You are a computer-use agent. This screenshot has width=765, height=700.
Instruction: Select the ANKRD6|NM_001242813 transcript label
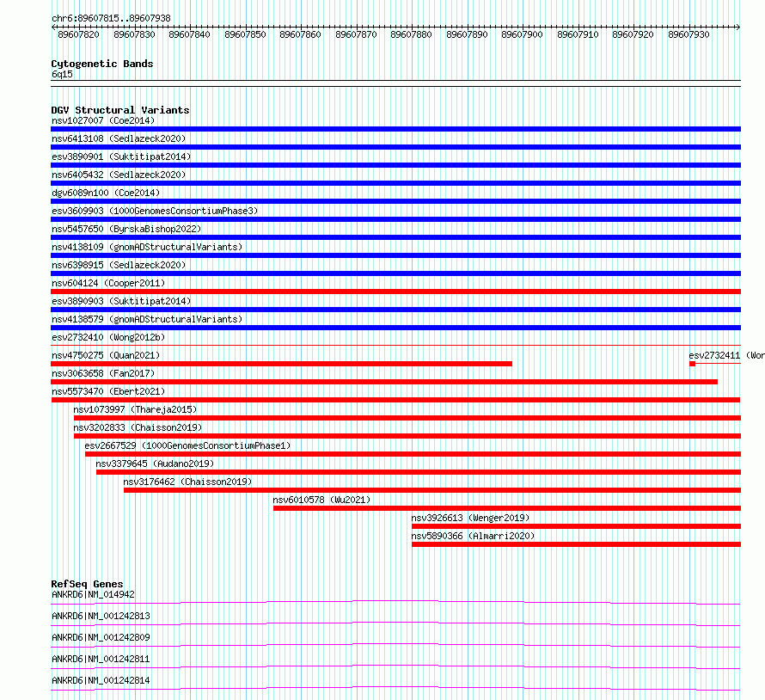pyautogui.click(x=101, y=616)
